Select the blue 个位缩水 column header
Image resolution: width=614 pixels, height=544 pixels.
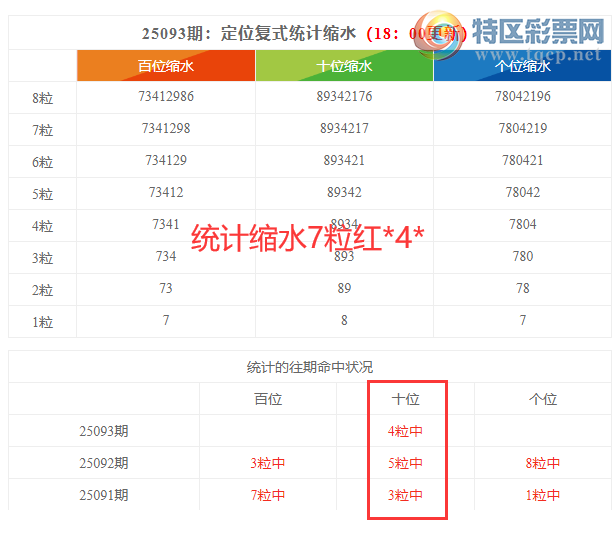522,66
